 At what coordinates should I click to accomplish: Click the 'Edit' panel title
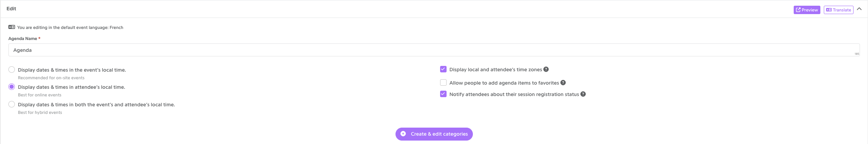tap(11, 8)
